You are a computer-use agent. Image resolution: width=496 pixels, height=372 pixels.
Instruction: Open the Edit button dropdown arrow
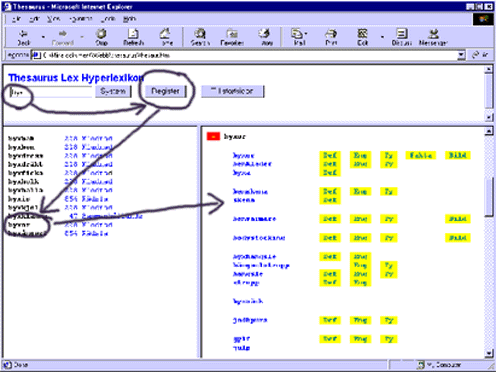(382, 37)
